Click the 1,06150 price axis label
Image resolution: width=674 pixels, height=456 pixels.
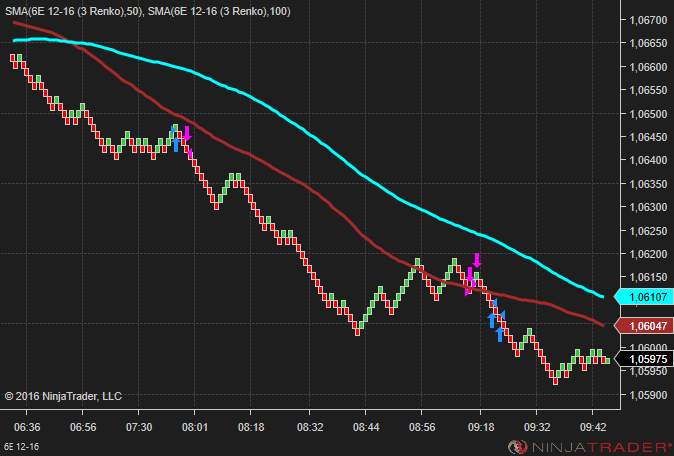(x=648, y=277)
